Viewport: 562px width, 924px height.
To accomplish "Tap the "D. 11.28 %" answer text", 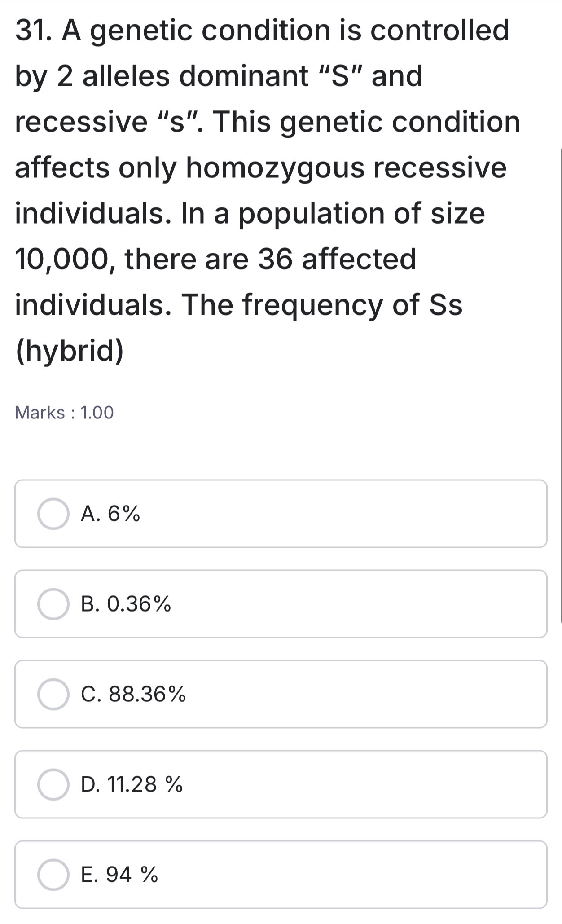I will coord(132,784).
